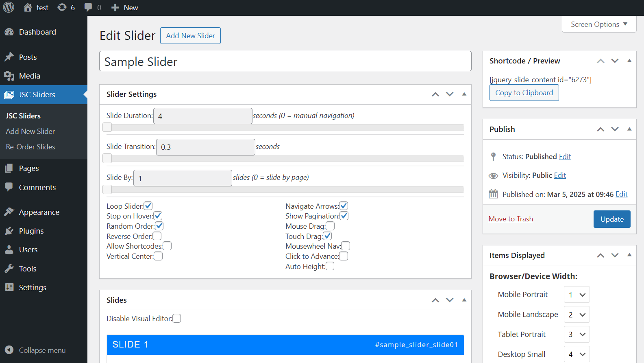
Task: Open the Tablet Portrait dropdown
Action: click(x=577, y=335)
